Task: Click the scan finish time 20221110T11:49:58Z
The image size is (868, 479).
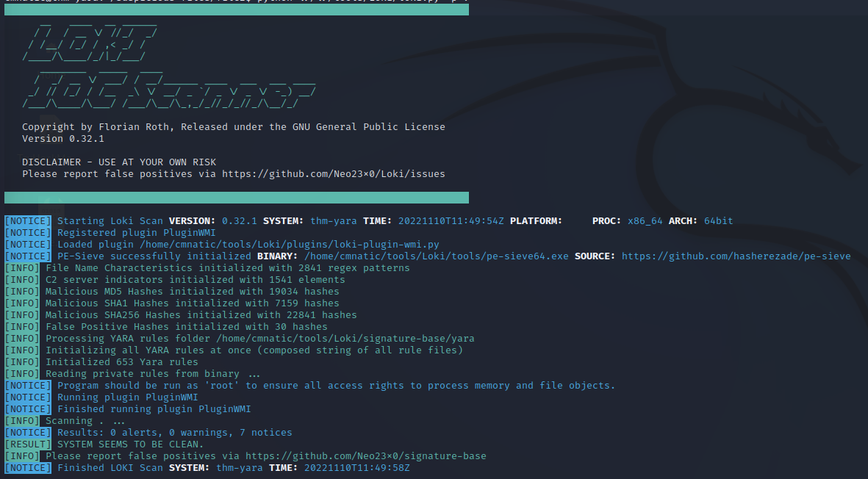Action: point(356,468)
